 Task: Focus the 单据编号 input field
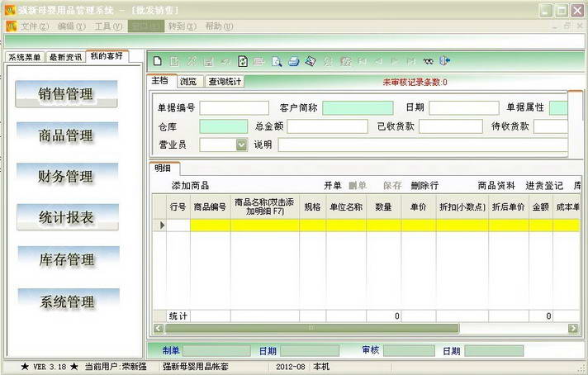click(235, 108)
